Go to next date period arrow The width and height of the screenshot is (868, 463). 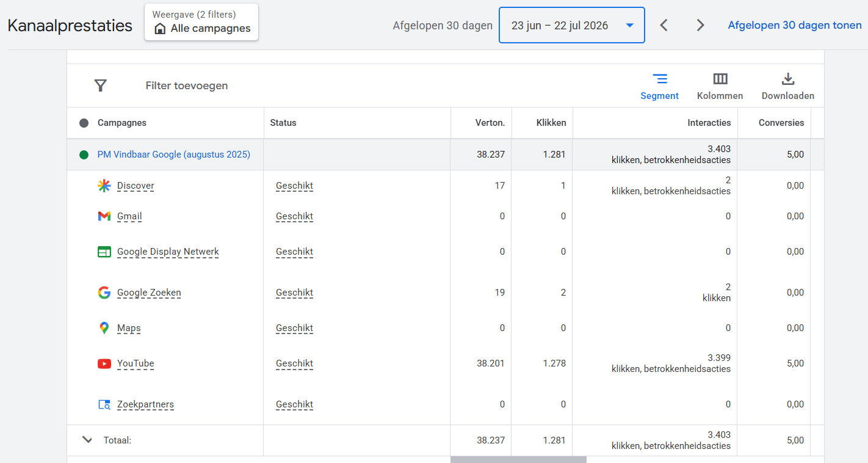coord(700,25)
